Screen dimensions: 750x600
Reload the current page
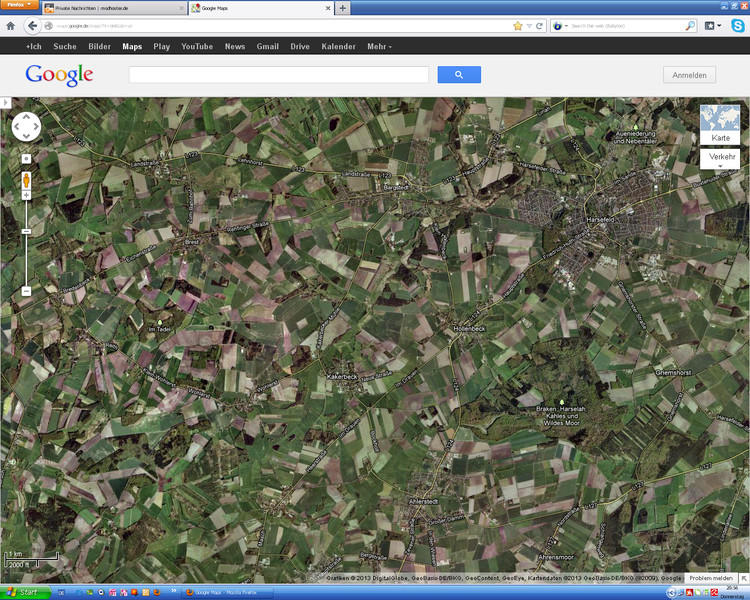539,26
